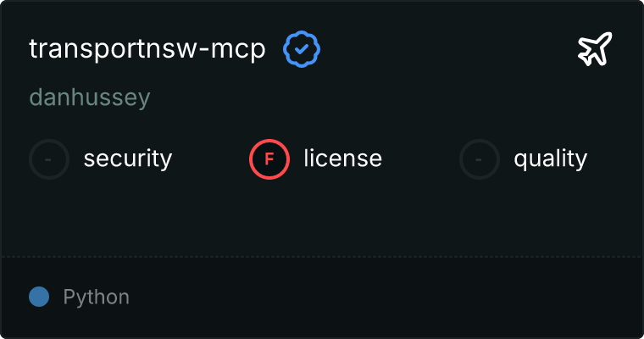
Task: Click the blue verified checkmark badge
Action: click(x=302, y=49)
